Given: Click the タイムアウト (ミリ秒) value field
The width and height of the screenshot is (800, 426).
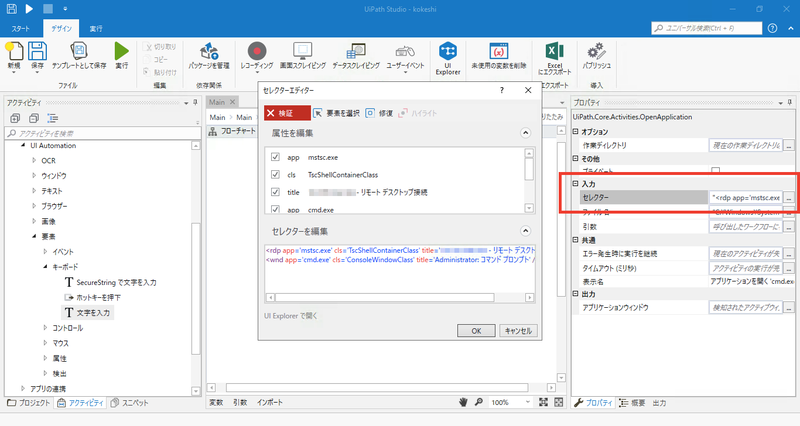Looking at the screenshot, I should tap(745, 268).
